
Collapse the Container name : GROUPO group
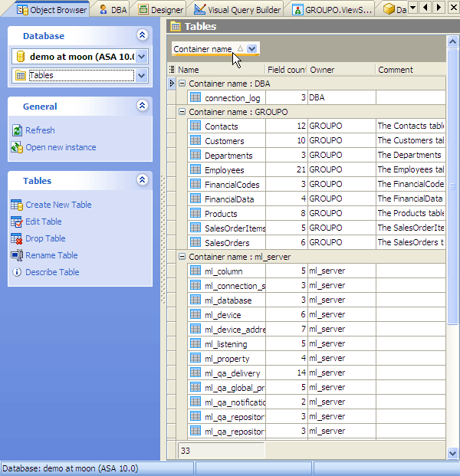tap(182, 112)
